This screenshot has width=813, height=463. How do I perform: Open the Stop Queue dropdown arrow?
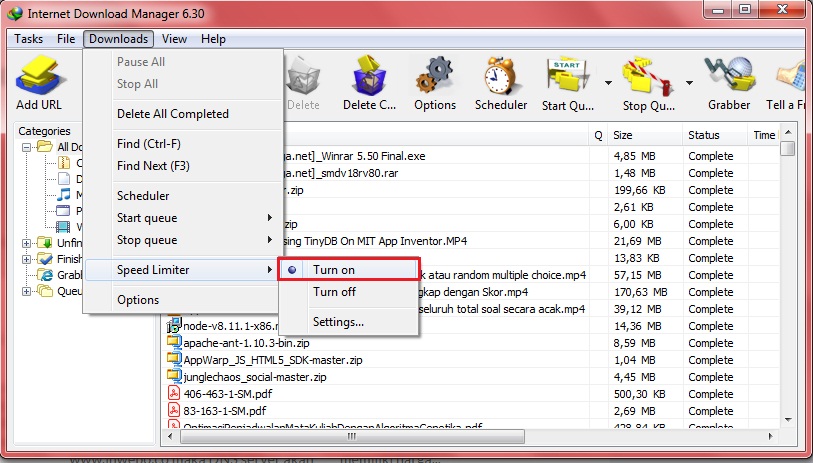689,83
